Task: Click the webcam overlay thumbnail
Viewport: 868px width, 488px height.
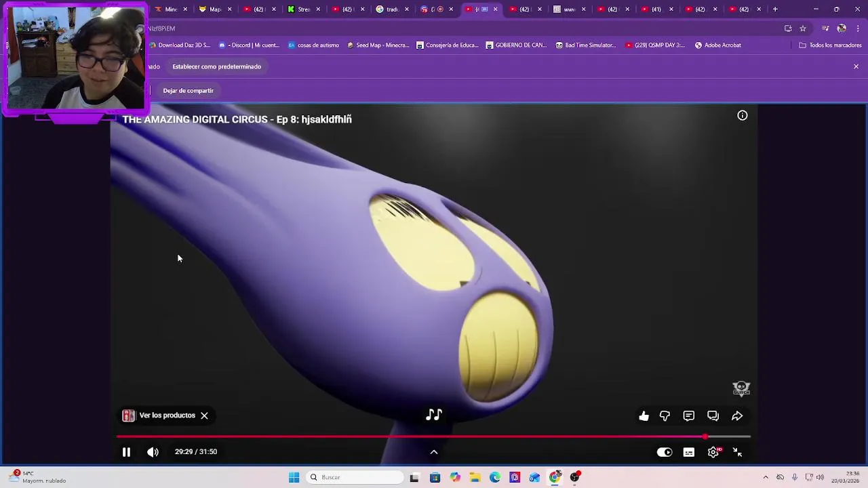Action: (x=75, y=57)
